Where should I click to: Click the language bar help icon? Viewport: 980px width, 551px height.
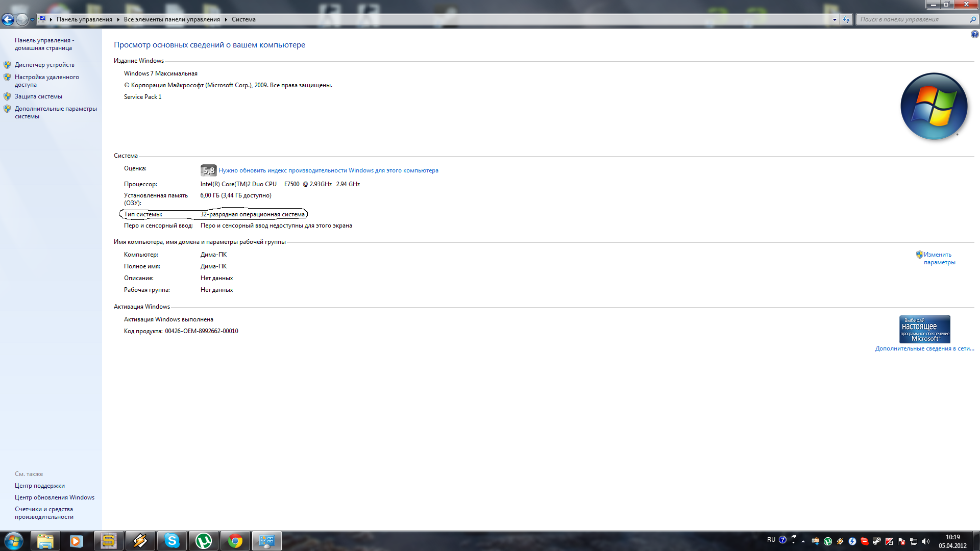click(x=782, y=540)
